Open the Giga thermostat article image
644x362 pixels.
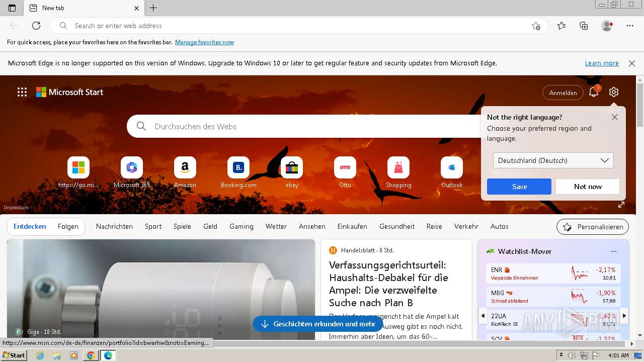pos(161,290)
